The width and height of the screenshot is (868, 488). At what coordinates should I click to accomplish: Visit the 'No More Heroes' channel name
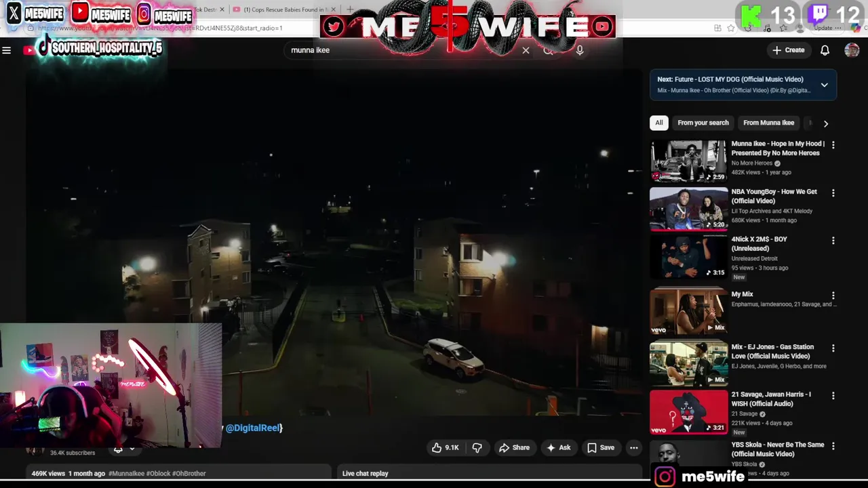click(x=751, y=163)
